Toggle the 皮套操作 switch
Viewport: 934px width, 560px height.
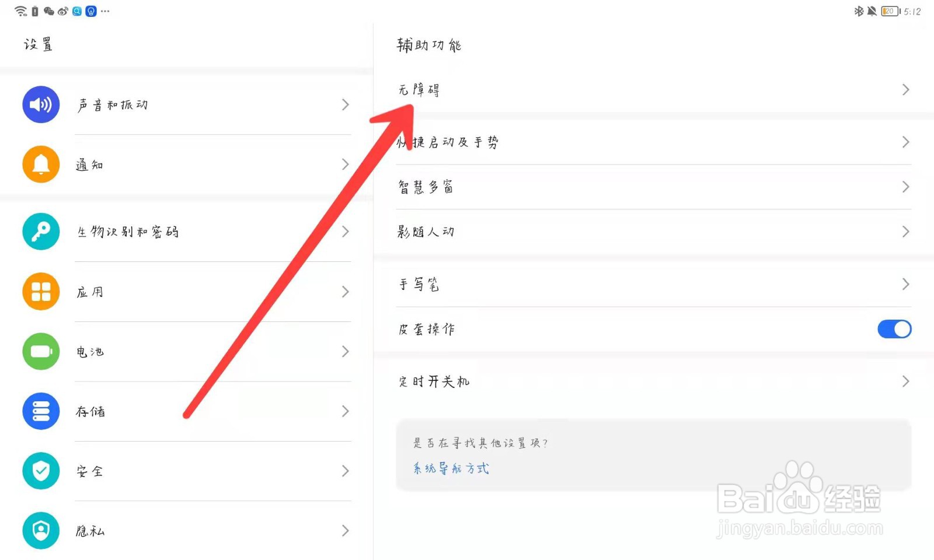point(894,329)
